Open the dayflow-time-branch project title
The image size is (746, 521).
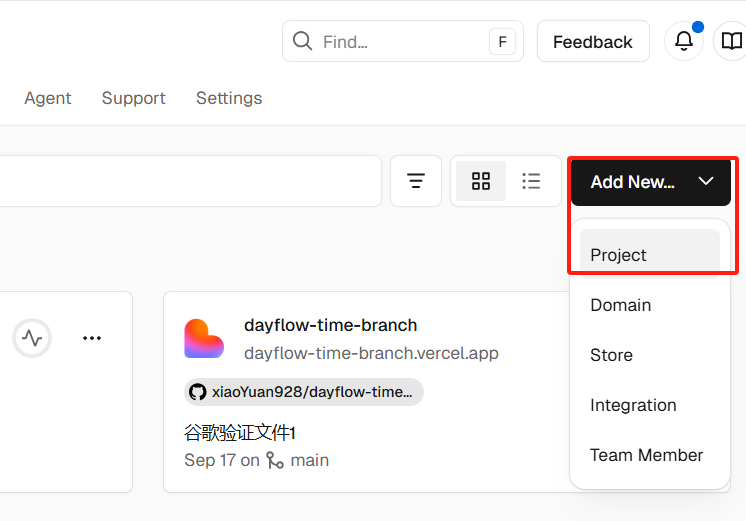[x=330, y=325]
